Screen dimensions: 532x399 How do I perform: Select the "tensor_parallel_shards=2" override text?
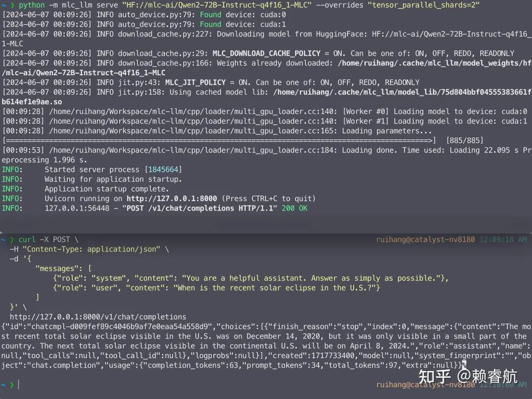424,5
